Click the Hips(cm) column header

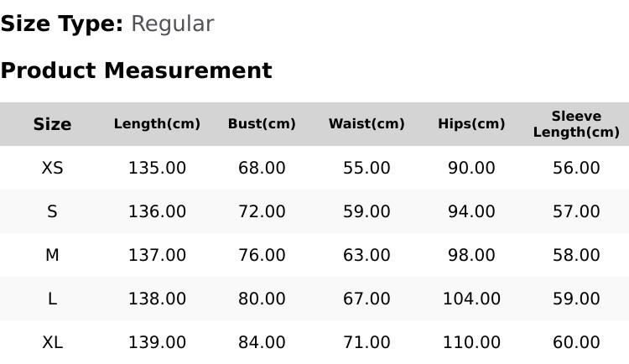click(471, 124)
